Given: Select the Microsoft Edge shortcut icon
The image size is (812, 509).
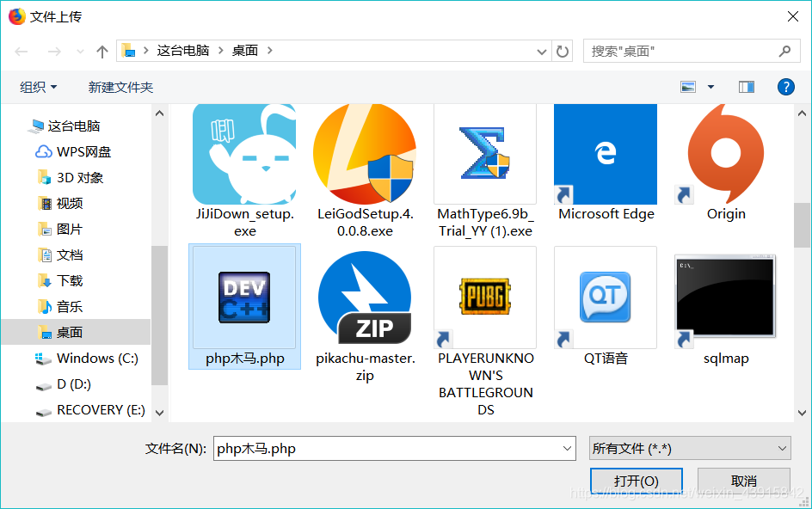Looking at the screenshot, I should tap(606, 154).
